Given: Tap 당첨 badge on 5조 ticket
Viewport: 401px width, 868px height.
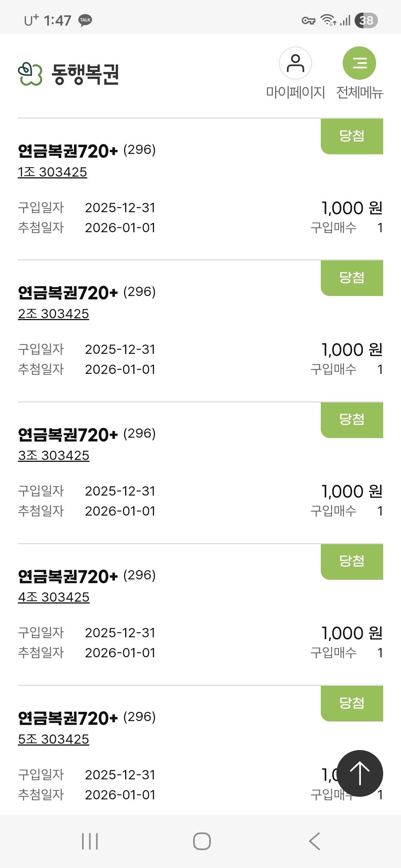Looking at the screenshot, I should (x=352, y=703).
